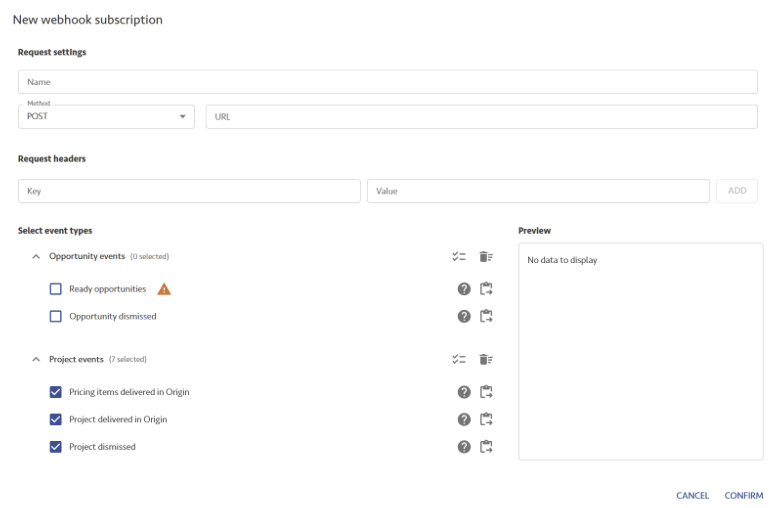The height and width of the screenshot is (508, 774).
Task: Click the orange warning icon beside Ready opportunities
Action: point(164,290)
